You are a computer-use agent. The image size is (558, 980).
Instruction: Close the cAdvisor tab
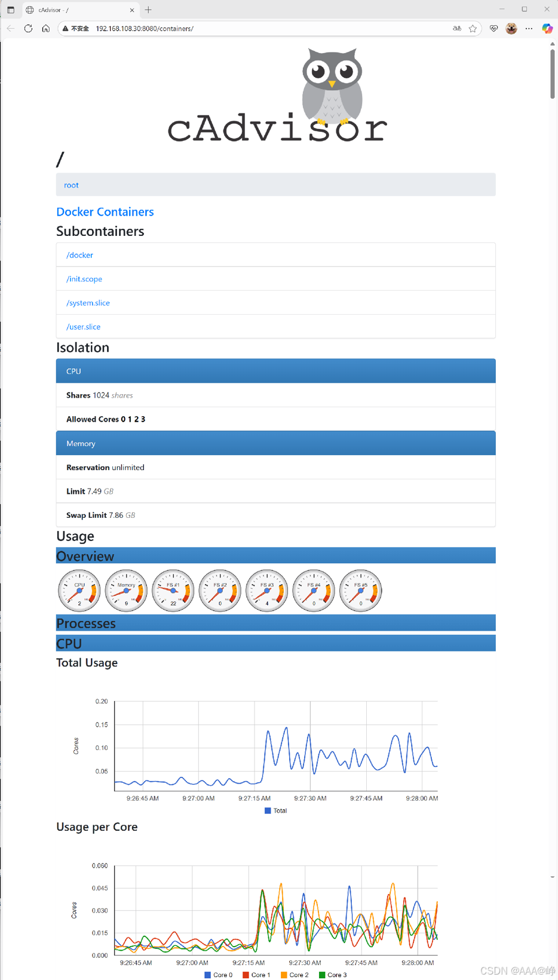tap(132, 10)
